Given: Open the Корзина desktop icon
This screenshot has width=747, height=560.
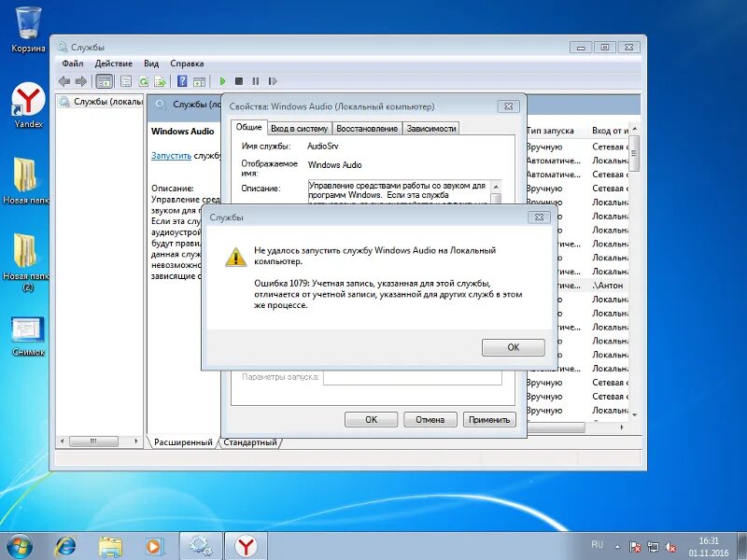Looking at the screenshot, I should pos(29,29).
